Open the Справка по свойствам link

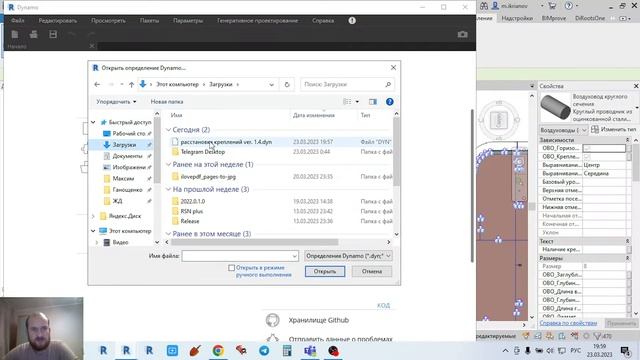pyautogui.click(x=568, y=323)
